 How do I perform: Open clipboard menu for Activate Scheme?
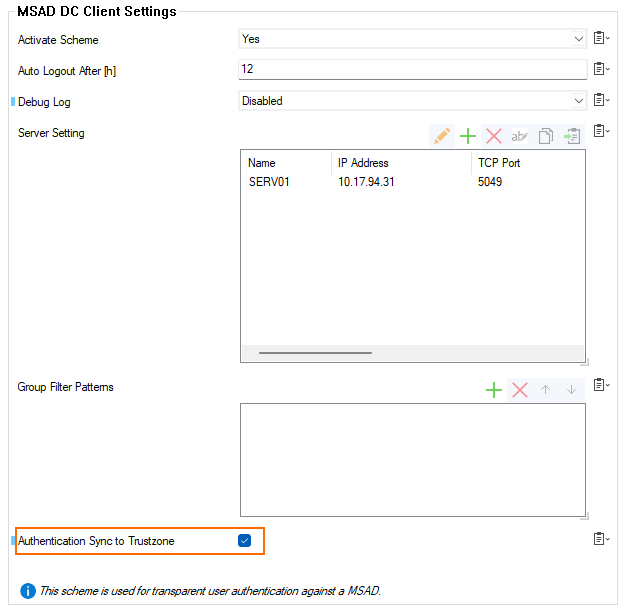601,38
